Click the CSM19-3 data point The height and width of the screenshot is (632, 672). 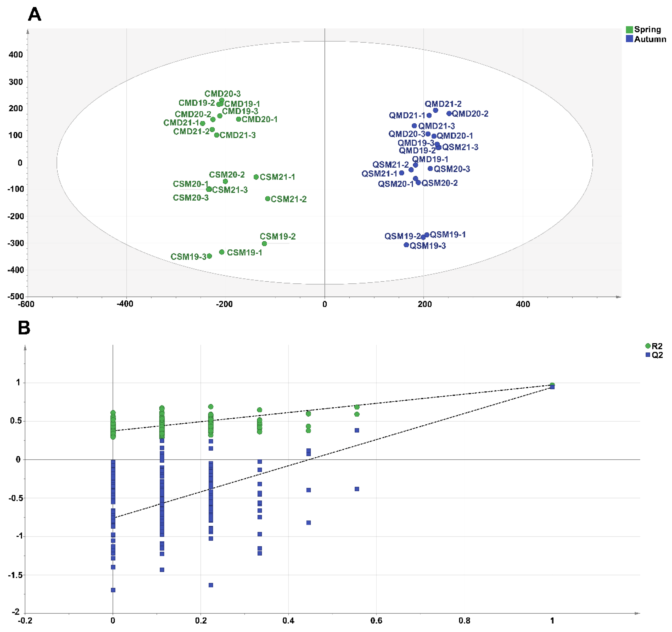(x=209, y=256)
